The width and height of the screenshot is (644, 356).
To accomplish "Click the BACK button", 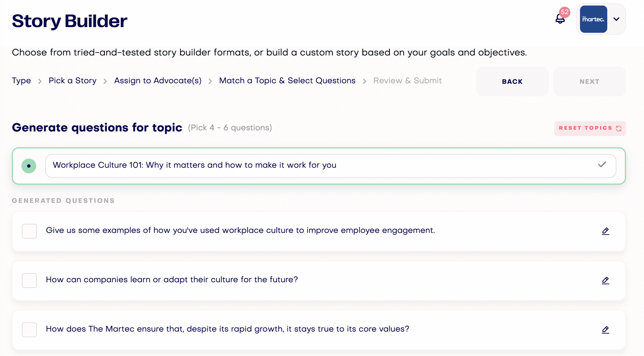I will (x=512, y=82).
